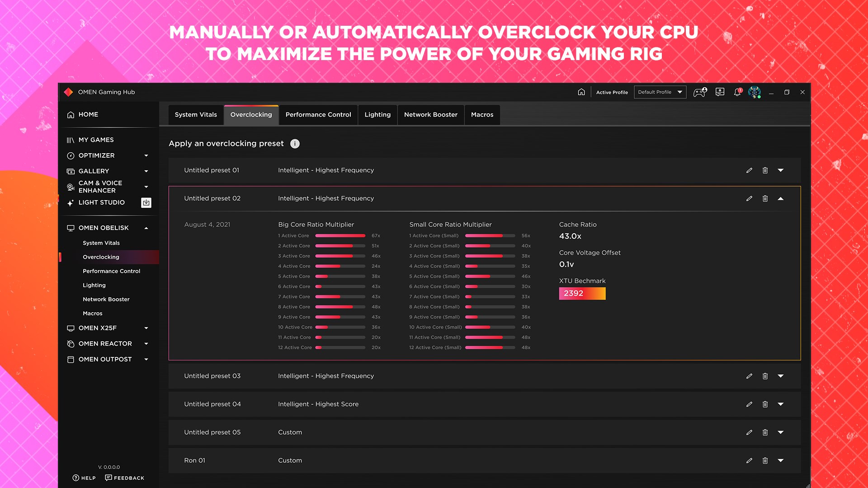Expand the OPTIMIZER sidebar menu
The width and height of the screenshot is (868, 488).
point(146,155)
